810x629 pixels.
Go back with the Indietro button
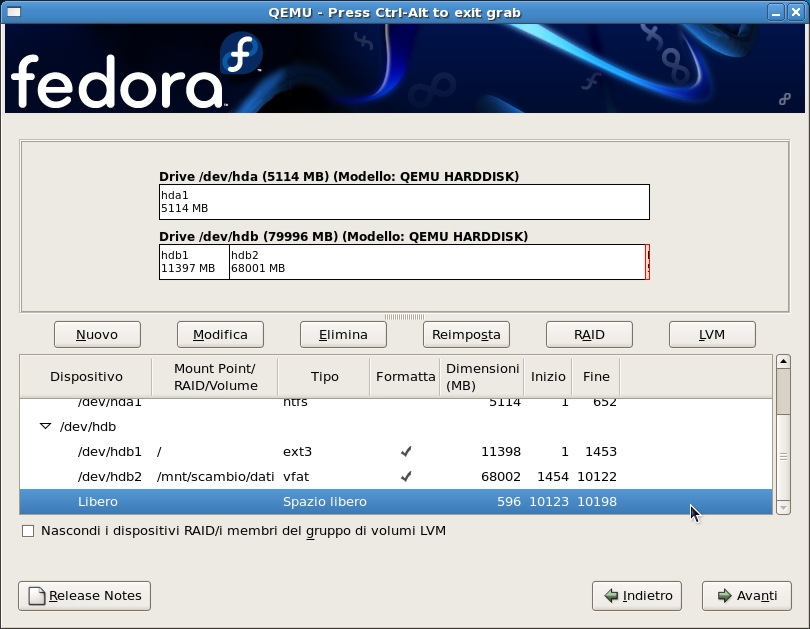[636, 596]
